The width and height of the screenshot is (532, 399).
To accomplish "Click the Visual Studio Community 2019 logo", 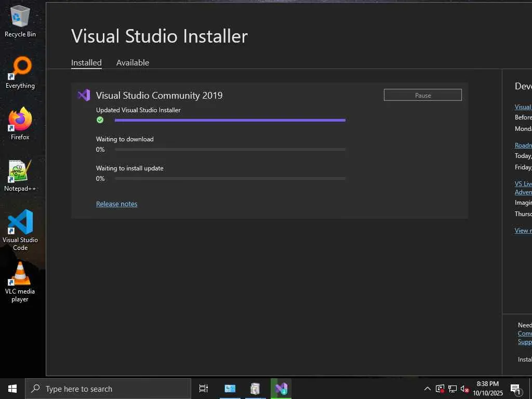I will (84, 96).
